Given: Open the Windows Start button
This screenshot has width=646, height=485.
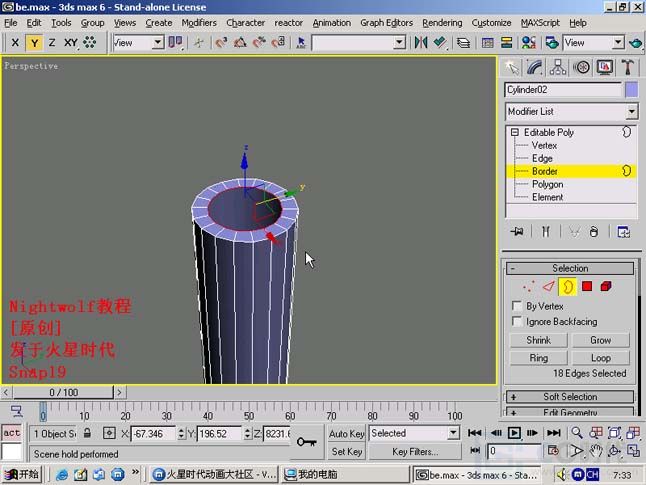Looking at the screenshot, I should pos(22,475).
